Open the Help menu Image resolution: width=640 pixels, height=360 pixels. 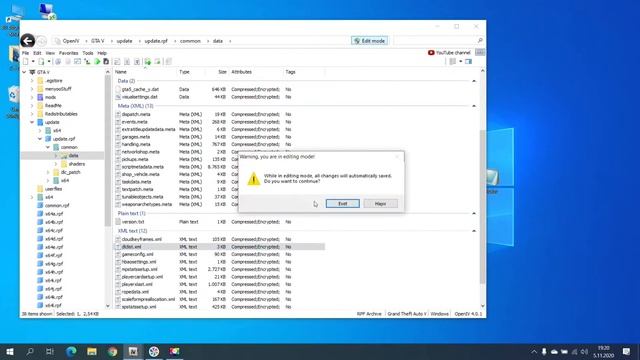[x=102, y=53]
